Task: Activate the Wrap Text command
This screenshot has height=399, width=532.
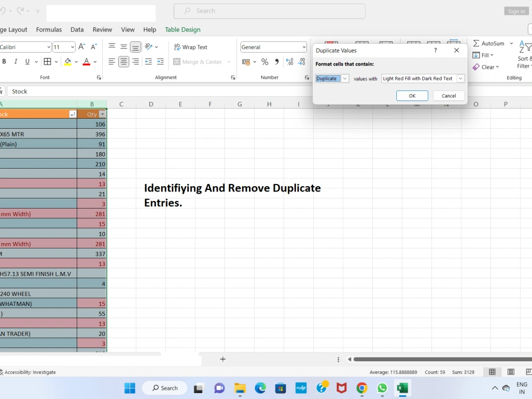Action: click(190, 47)
